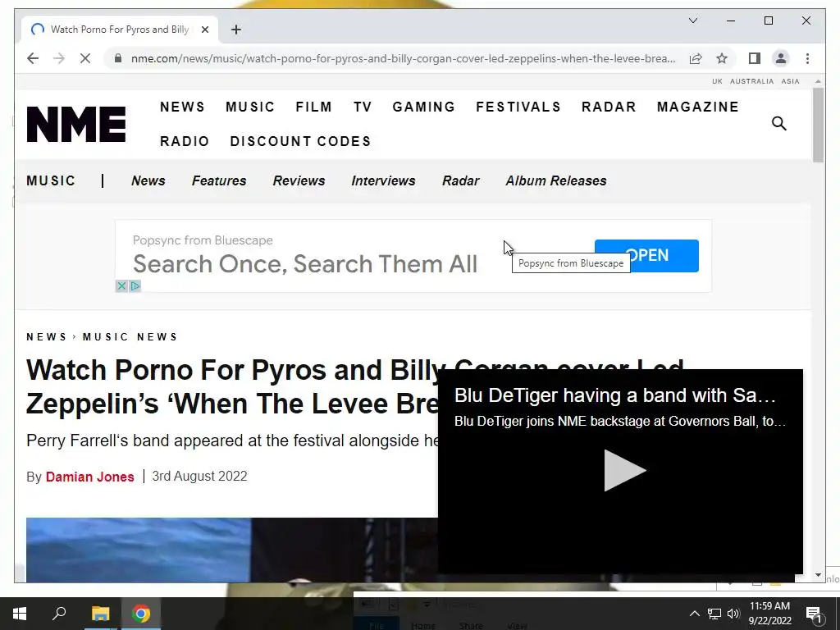The image size is (840, 630).
Task: Open File Explorer from taskbar
Action: click(100, 614)
